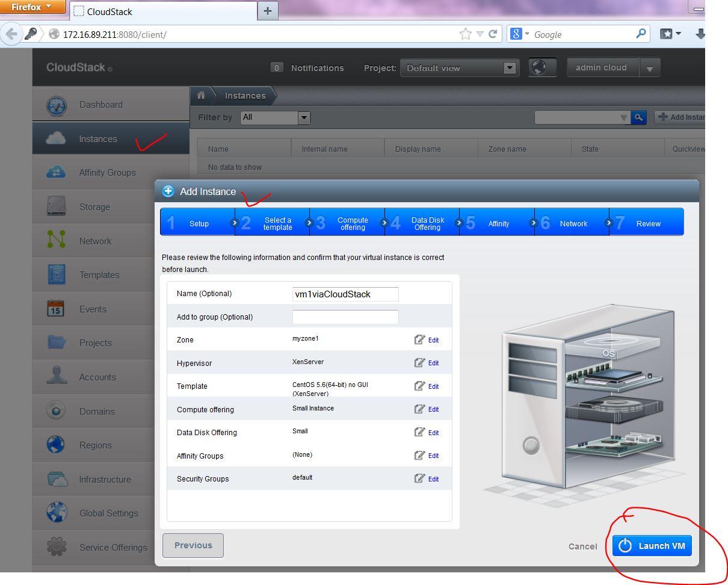Click Edit link for Affinity Groups

(433, 456)
